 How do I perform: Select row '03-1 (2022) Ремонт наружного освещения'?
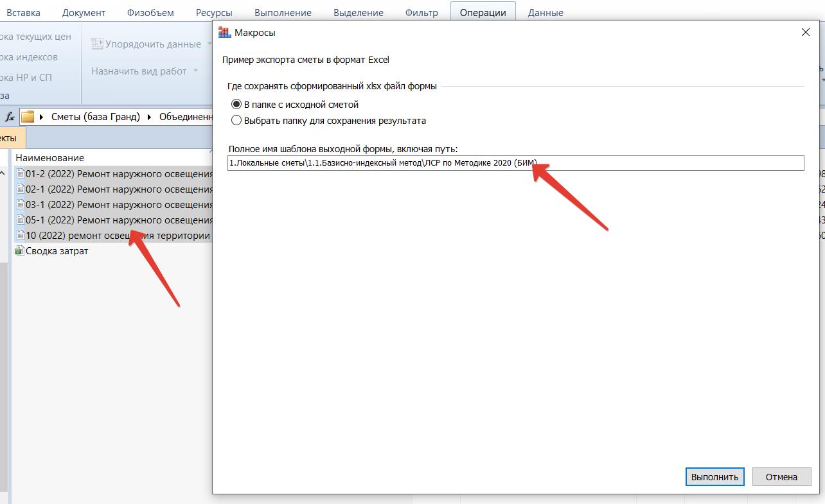(113, 205)
